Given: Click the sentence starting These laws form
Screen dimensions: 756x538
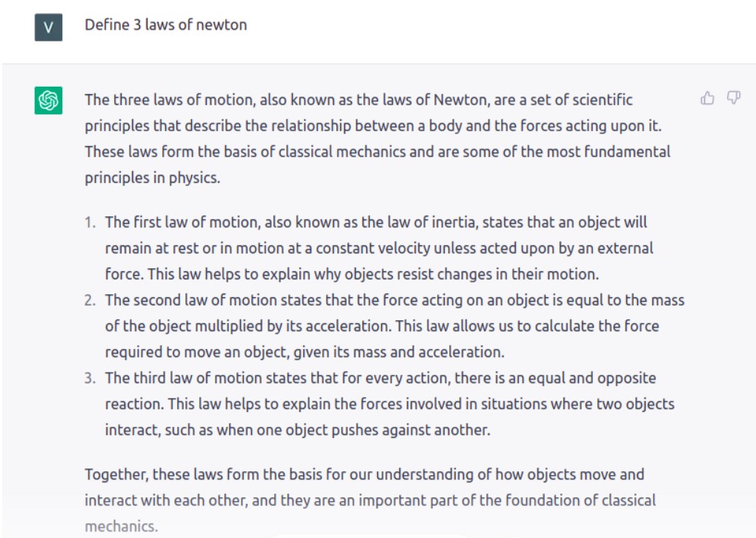Looking at the screenshot, I should point(377,165).
